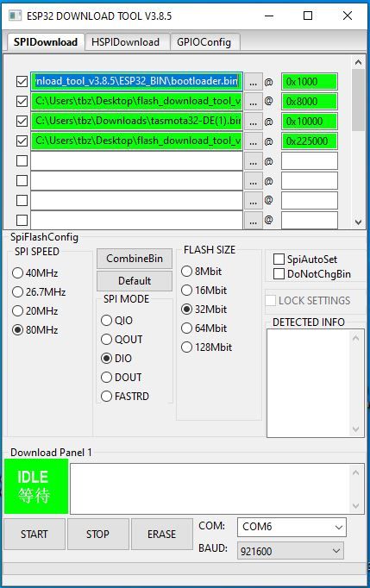This screenshot has height=588, width=370.
Task: Click the ERASE button
Action: coord(162,534)
